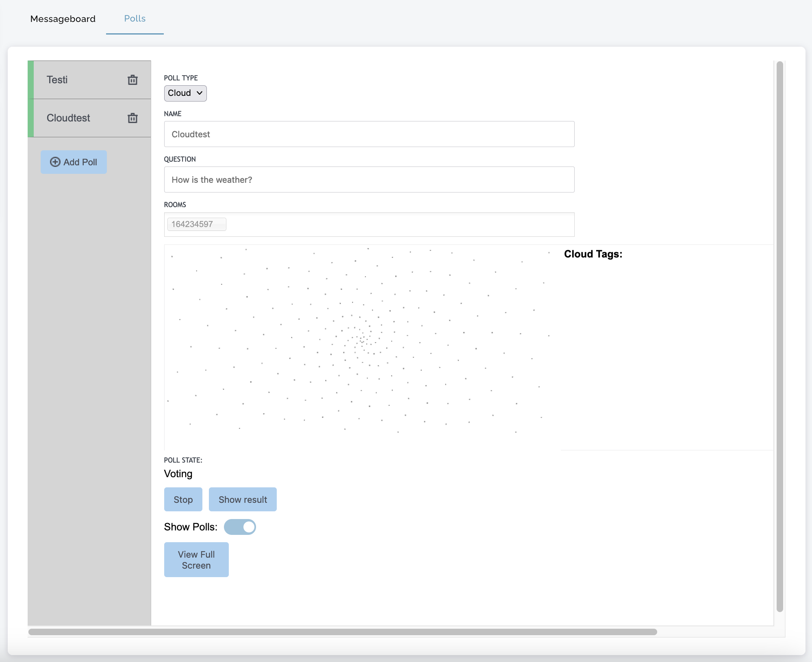This screenshot has height=662, width=812.
Task: Click the horizontal scrollbar at bottom
Action: click(x=342, y=632)
